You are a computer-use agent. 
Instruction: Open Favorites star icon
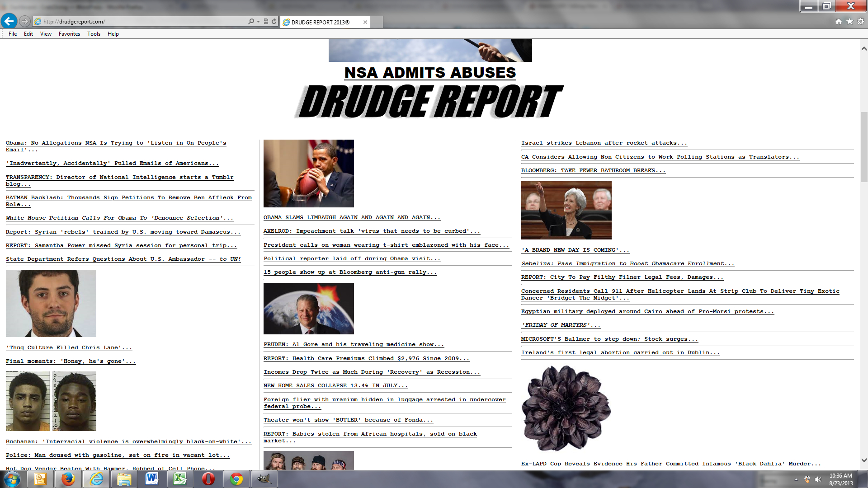(849, 21)
